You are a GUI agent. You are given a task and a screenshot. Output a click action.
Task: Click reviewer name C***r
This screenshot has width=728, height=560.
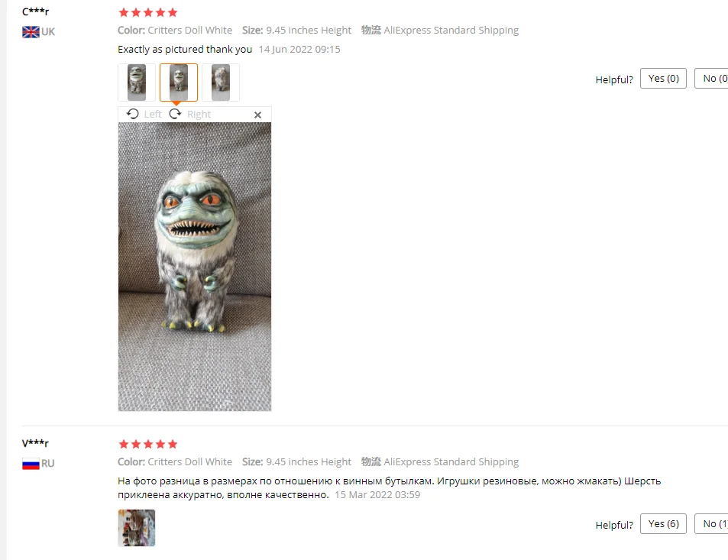click(36, 11)
